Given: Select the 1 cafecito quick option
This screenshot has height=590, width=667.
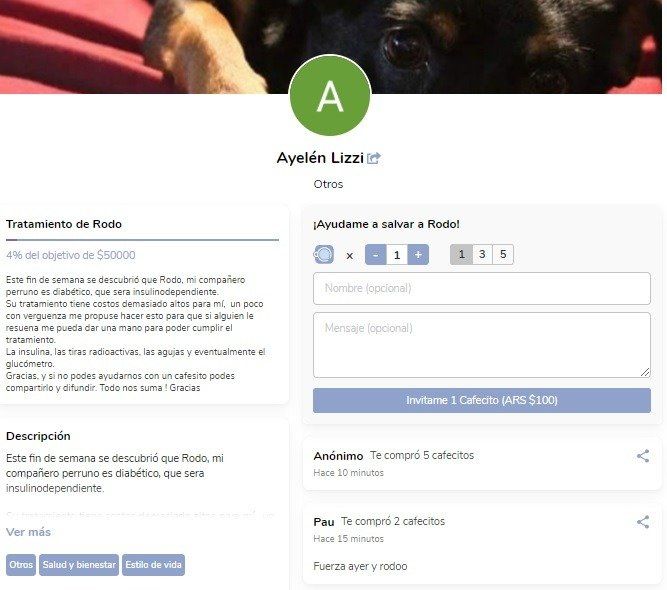Looking at the screenshot, I should click(462, 254).
